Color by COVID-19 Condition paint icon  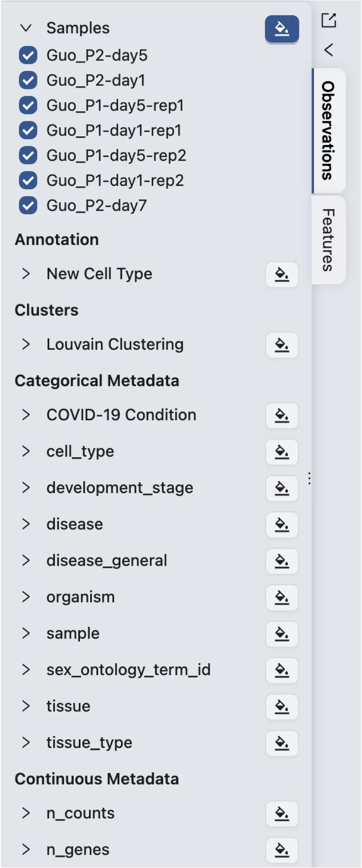click(282, 415)
